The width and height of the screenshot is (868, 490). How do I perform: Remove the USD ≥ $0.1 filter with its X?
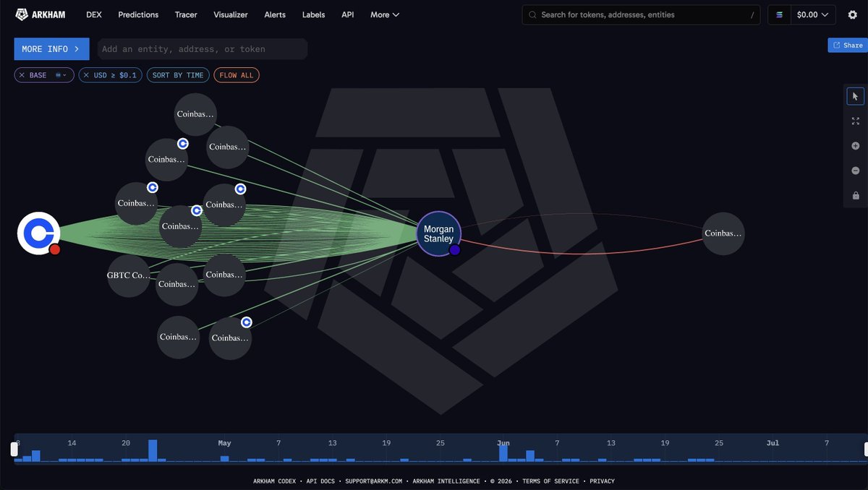(86, 75)
